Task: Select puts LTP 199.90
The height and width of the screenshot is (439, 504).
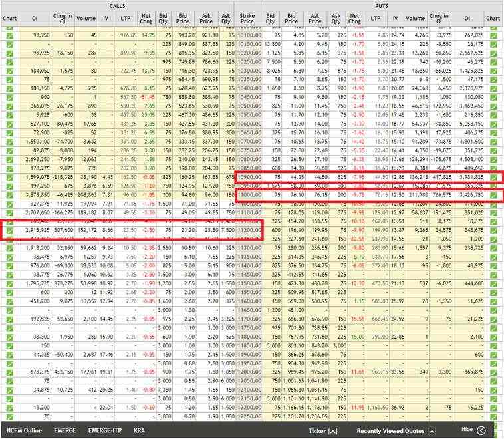Action: (380, 230)
